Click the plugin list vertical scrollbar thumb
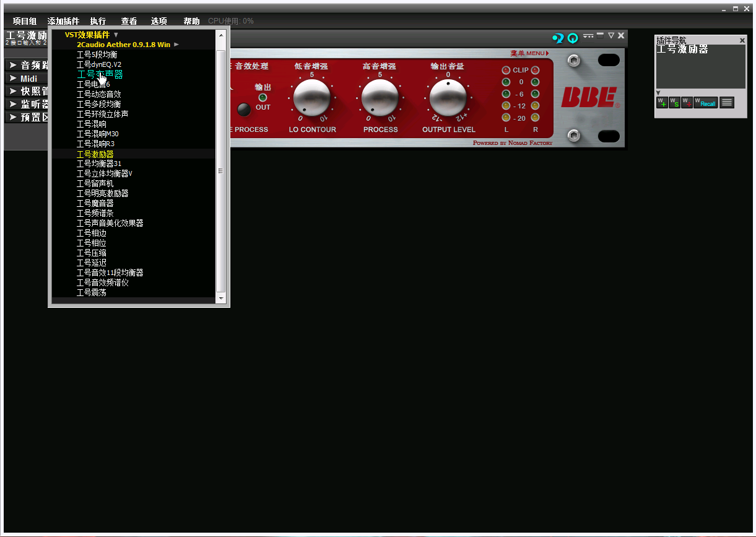This screenshot has height=537, width=756. point(221,171)
